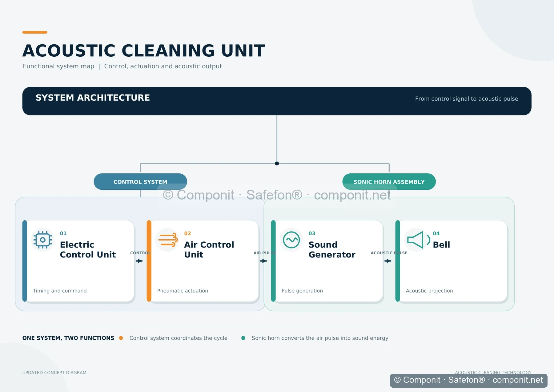Click the CONTROL flow label

tap(140, 253)
